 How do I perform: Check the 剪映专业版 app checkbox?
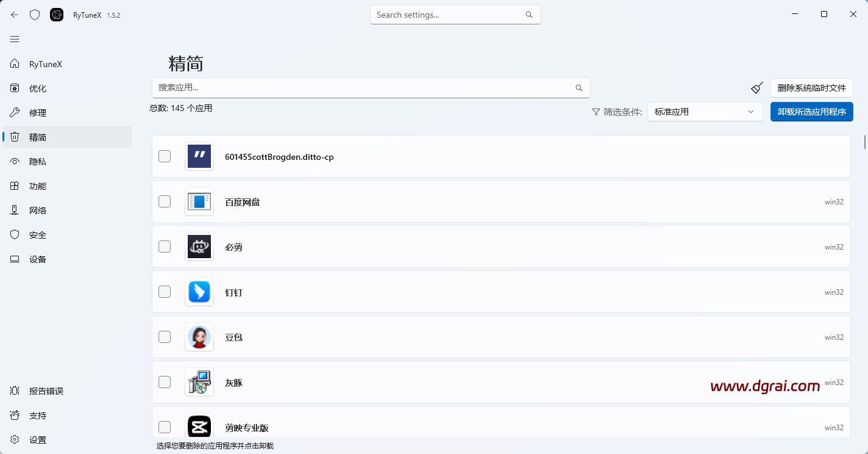165,427
